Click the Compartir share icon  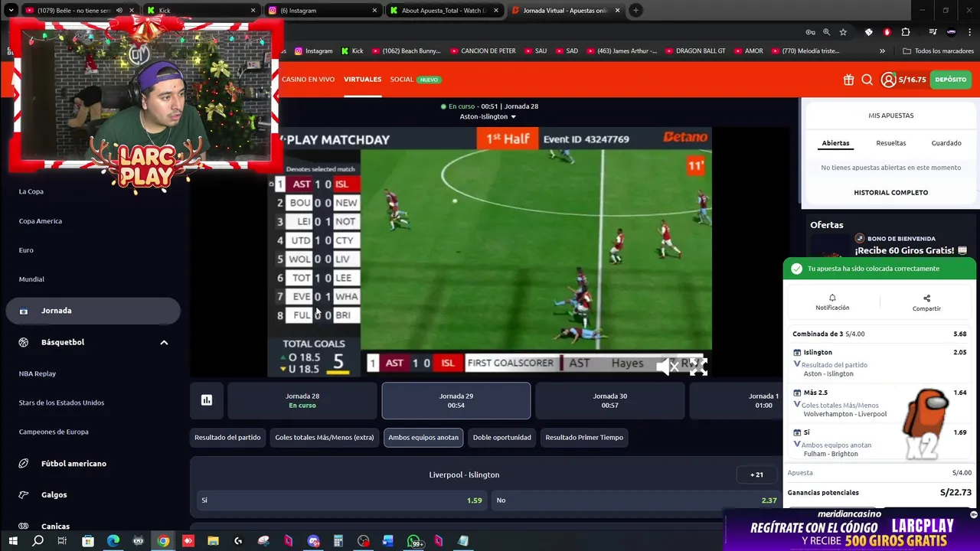[x=926, y=302]
